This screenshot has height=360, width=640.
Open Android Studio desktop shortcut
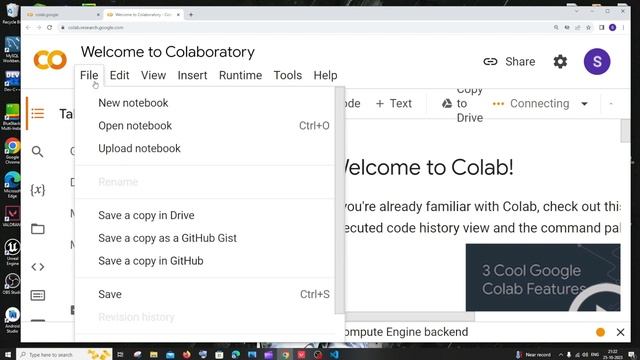point(12,320)
